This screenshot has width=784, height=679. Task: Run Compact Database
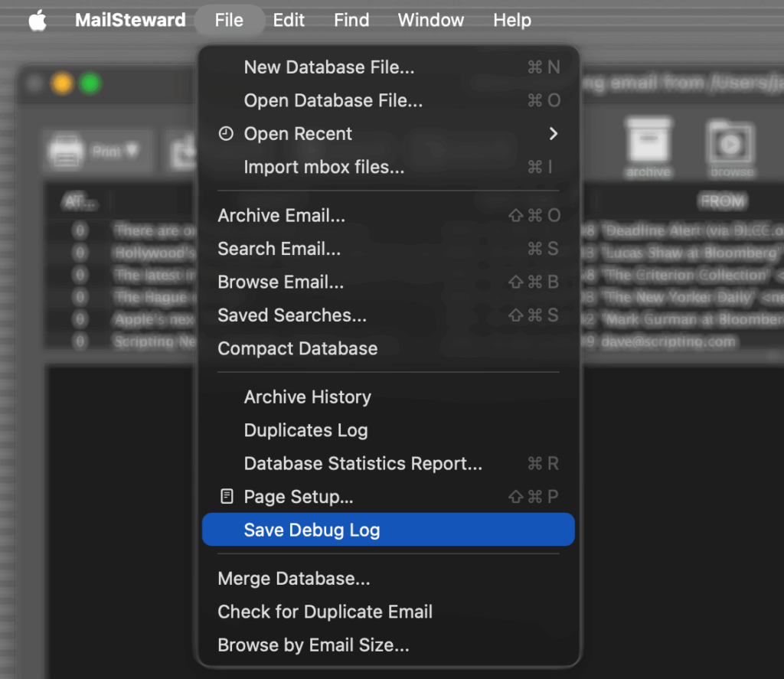tap(297, 348)
